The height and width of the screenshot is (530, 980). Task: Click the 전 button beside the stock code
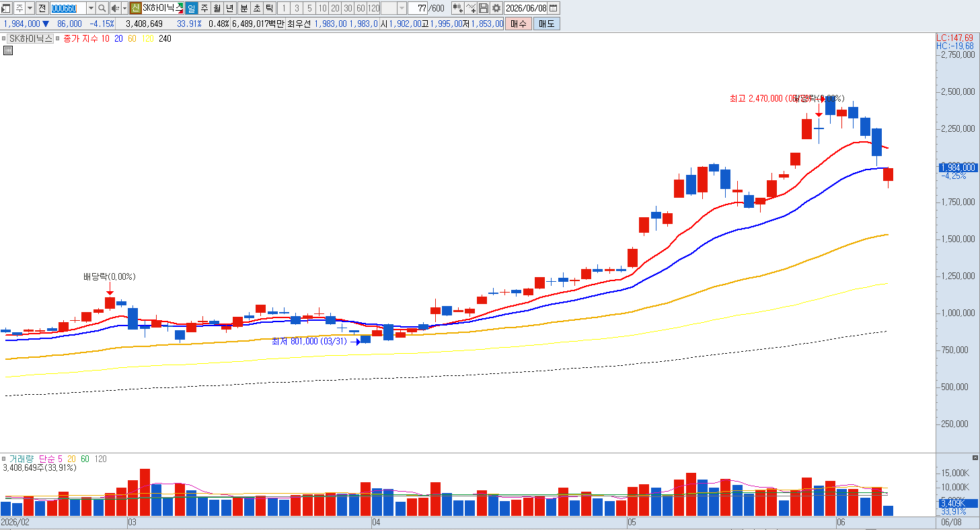[x=42, y=8]
